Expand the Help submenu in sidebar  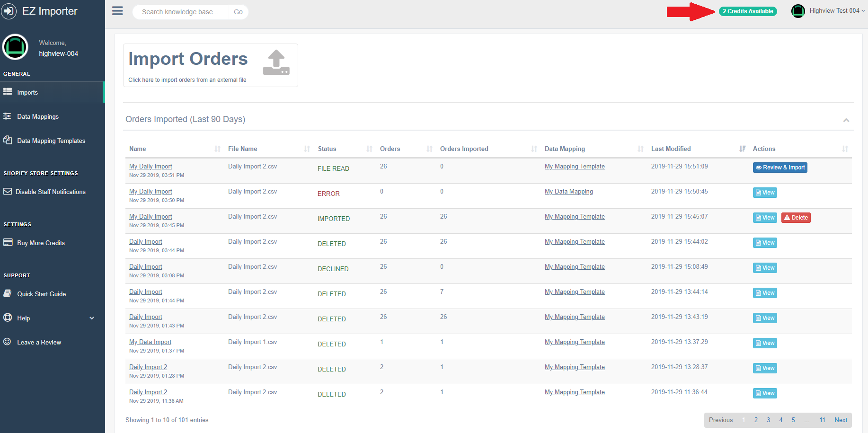point(92,318)
